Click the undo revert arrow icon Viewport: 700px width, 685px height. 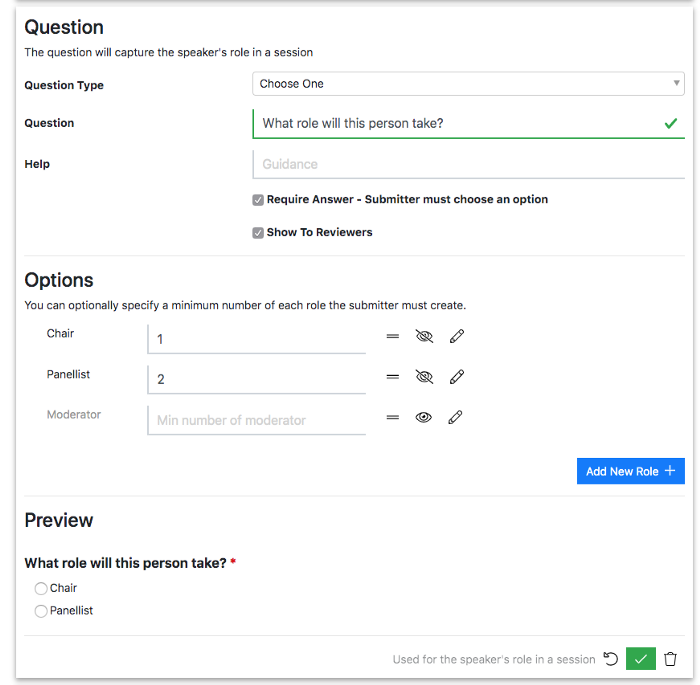pos(610,659)
